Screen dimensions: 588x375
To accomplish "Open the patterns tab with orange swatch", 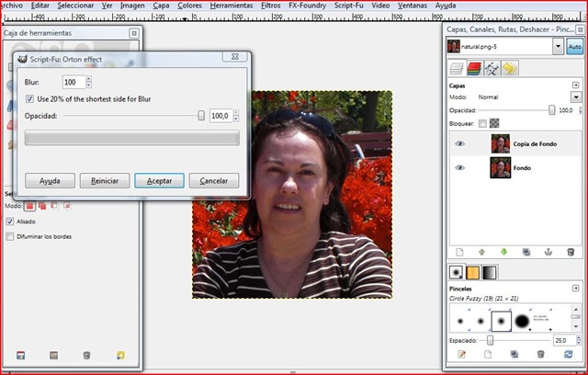I will point(472,273).
